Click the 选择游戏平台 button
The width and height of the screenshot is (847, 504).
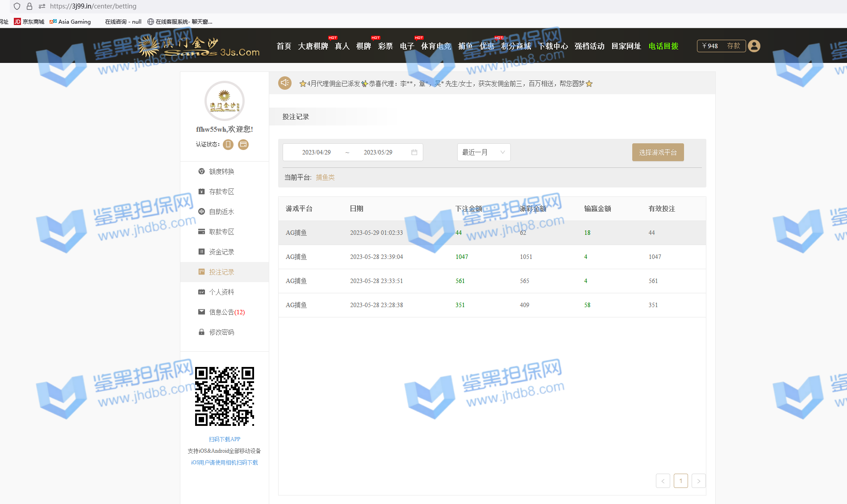(658, 152)
